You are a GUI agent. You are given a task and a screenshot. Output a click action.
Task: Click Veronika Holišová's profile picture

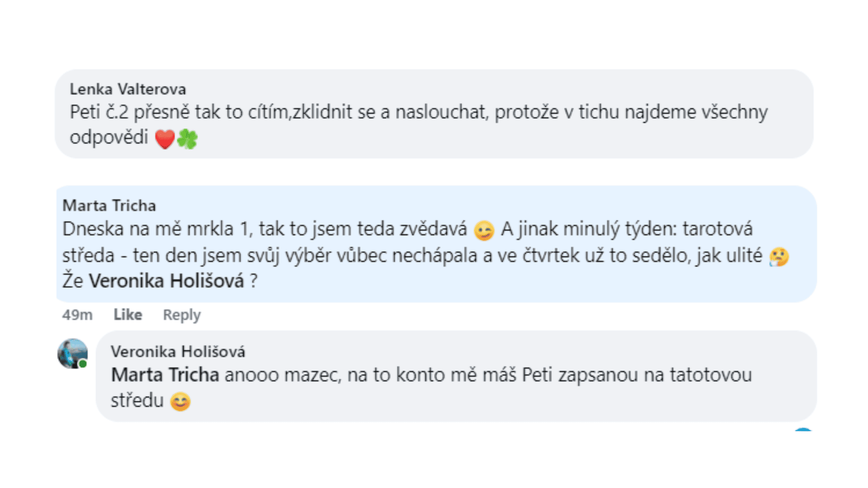point(72,353)
